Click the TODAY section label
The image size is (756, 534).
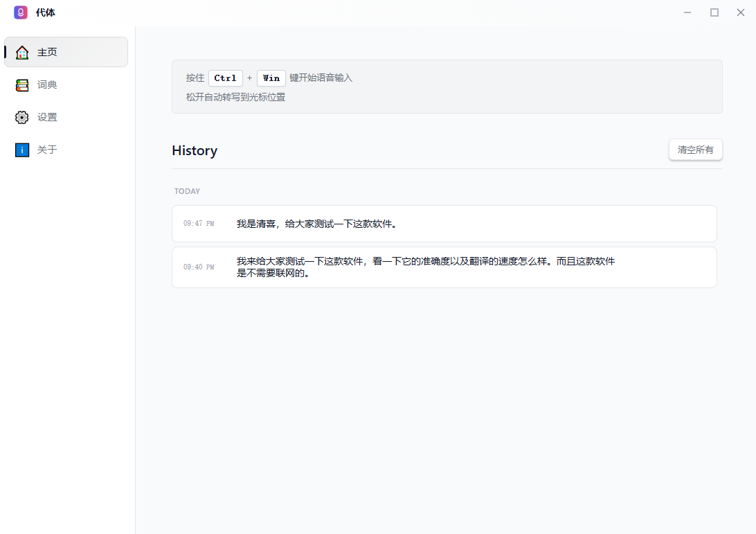(187, 190)
